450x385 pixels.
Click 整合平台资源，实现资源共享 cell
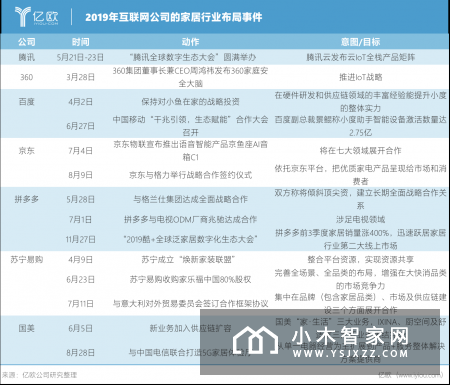pos(360,259)
